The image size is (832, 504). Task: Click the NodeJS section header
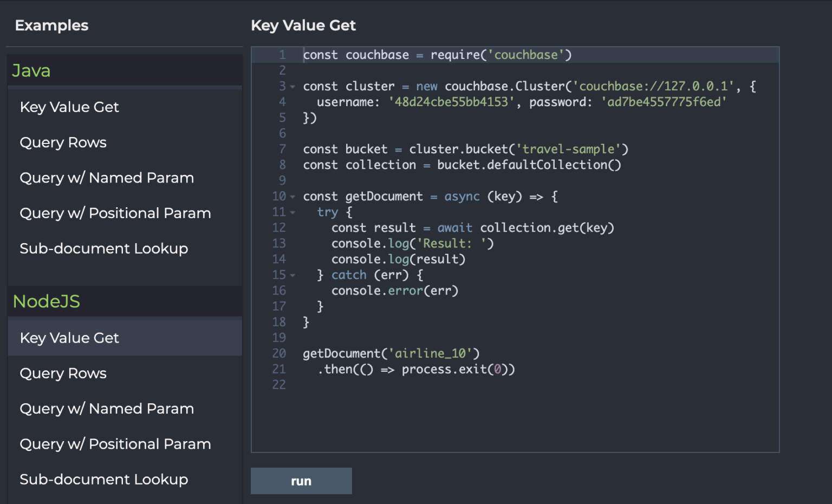[47, 301]
